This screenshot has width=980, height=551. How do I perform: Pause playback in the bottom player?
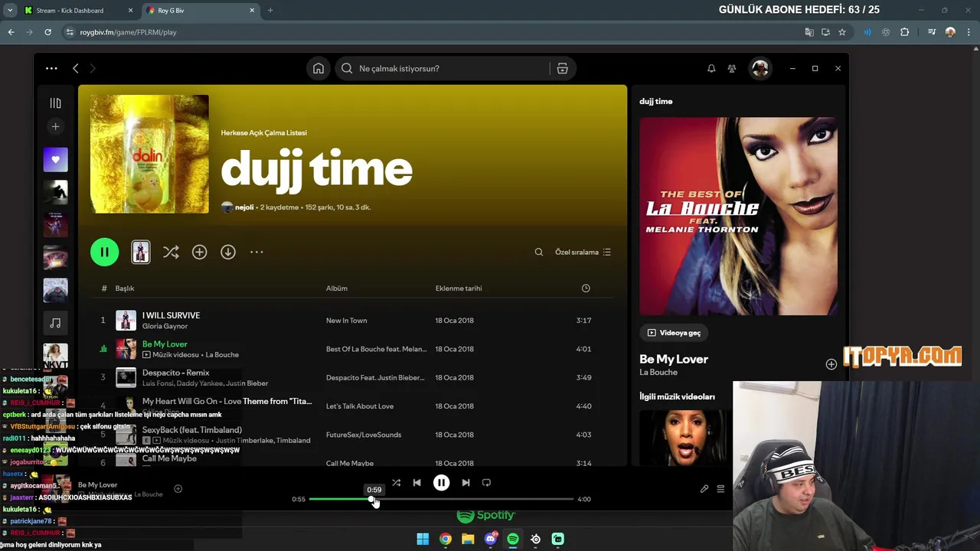pos(442,483)
